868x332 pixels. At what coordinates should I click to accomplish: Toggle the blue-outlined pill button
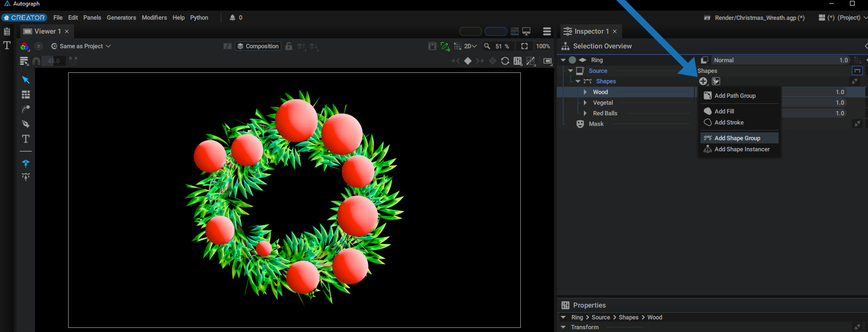tap(496, 31)
